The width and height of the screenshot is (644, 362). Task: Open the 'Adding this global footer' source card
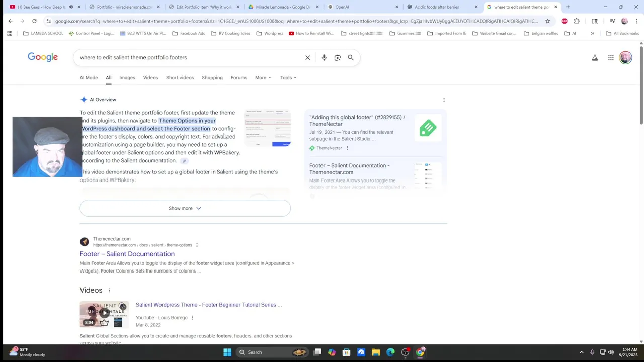tap(375, 133)
